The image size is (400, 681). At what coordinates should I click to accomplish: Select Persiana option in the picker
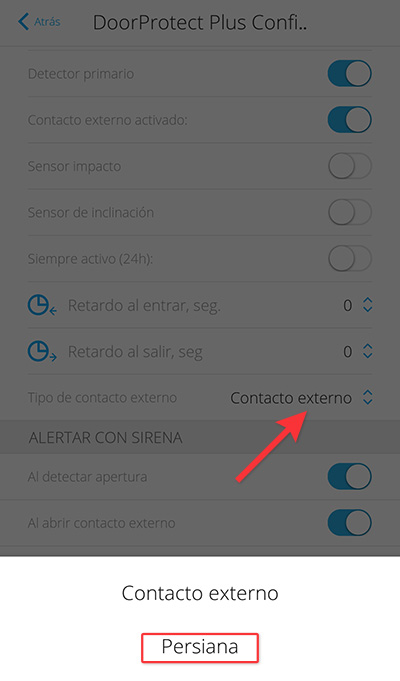click(x=200, y=647)
